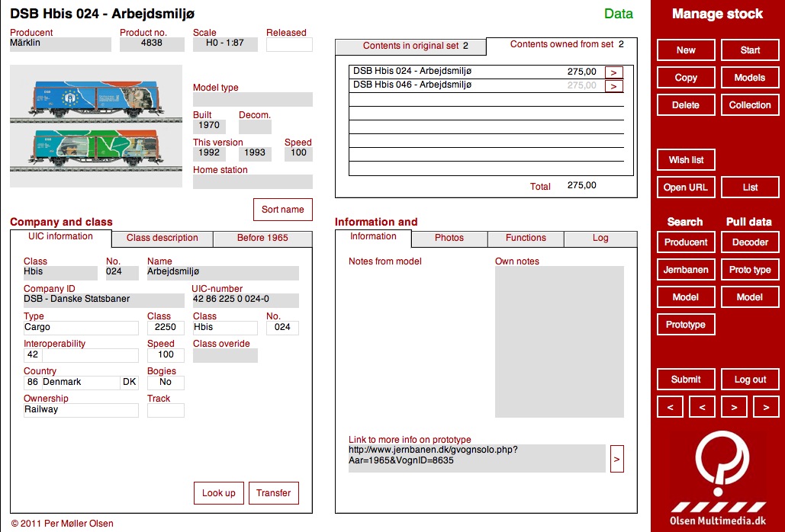Image resolution: width=785 pixels, height=532 pixels.
Task: Switch to Contents in original set tab
Action: point(410,46)
